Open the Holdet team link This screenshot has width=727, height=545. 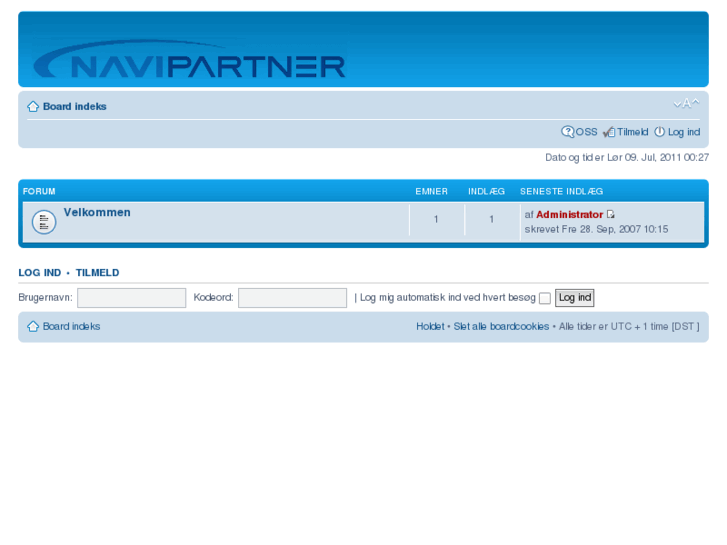pyautogui.click(x=430, y=327)
